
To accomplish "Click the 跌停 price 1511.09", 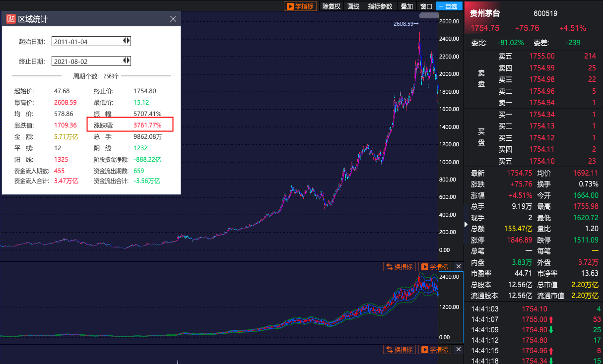I will point(585,240).
